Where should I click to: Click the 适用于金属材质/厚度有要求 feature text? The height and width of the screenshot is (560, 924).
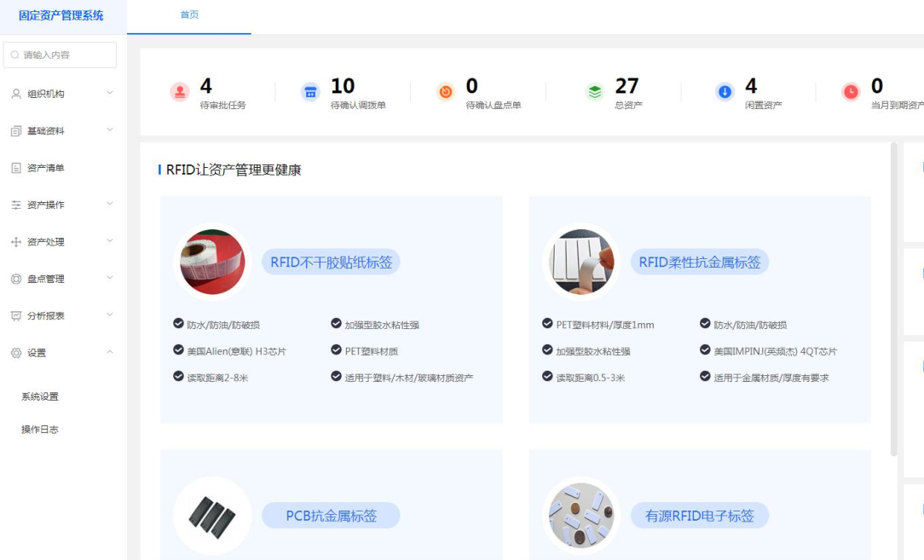(x=771, y=378)
